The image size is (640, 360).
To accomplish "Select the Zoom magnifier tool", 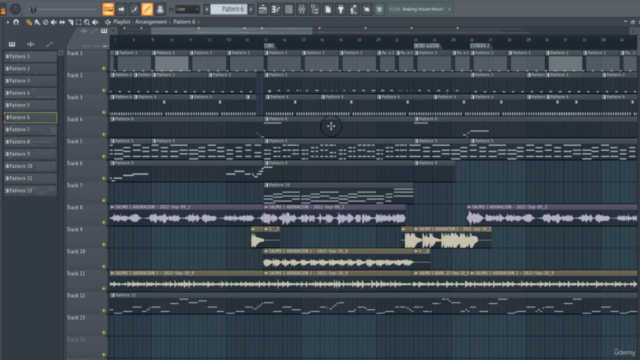I will pyautogui.click(x=87, y=22).
